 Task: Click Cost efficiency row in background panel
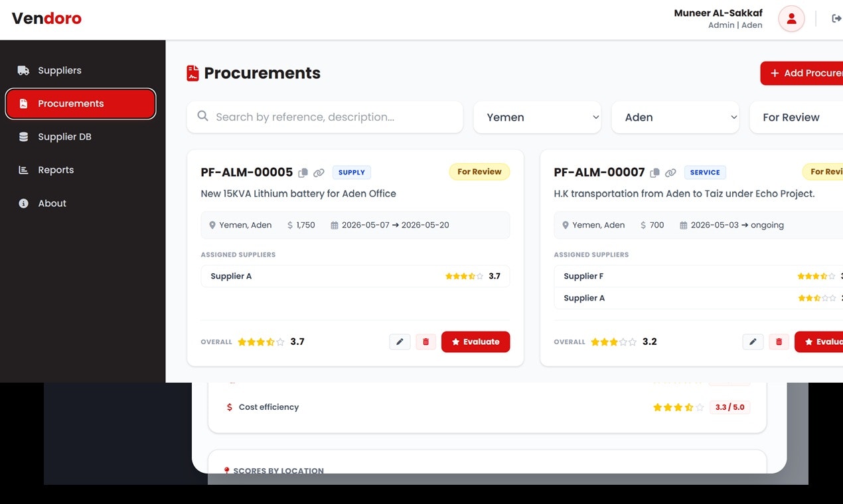click(x=487, y=407)
